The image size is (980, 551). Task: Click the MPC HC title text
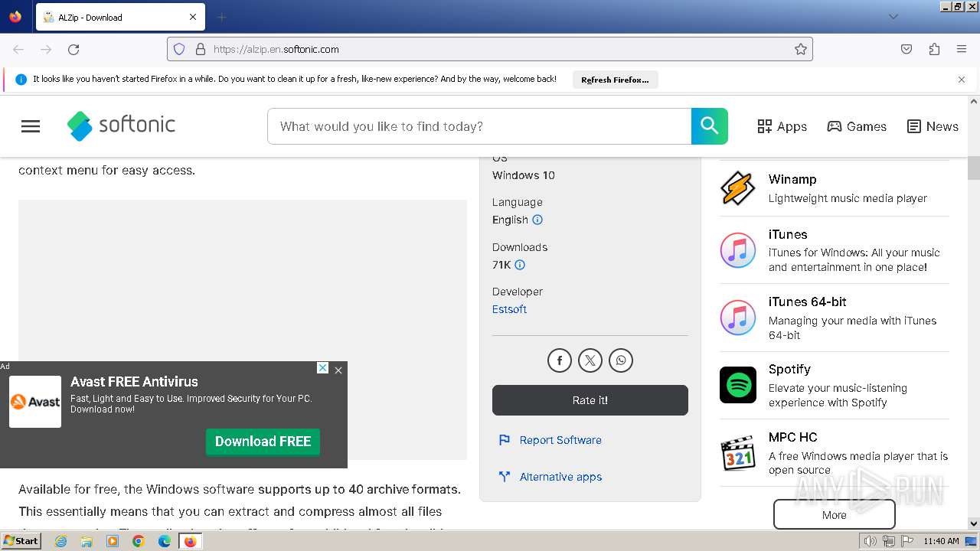793,437
